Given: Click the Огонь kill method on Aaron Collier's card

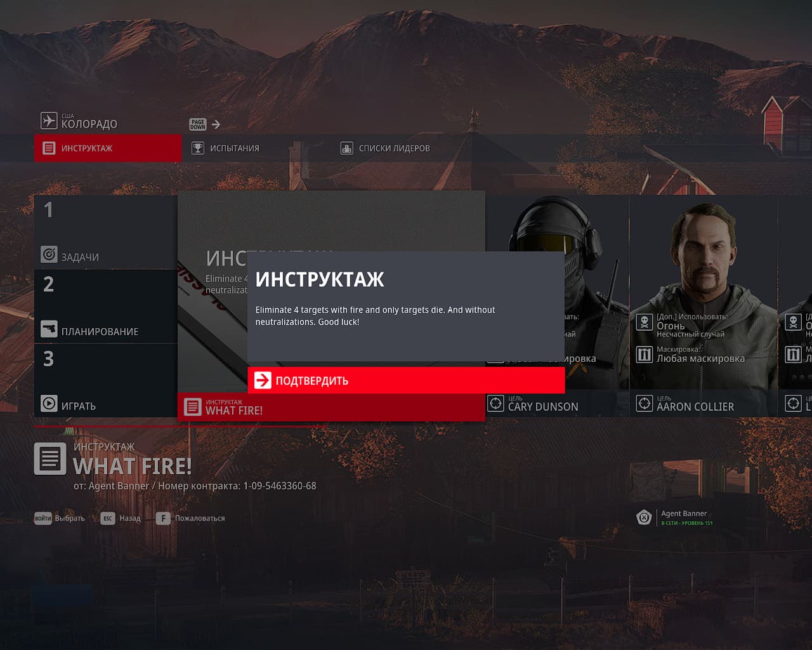Looking at the screenshot, I should [x=671, y=326].
